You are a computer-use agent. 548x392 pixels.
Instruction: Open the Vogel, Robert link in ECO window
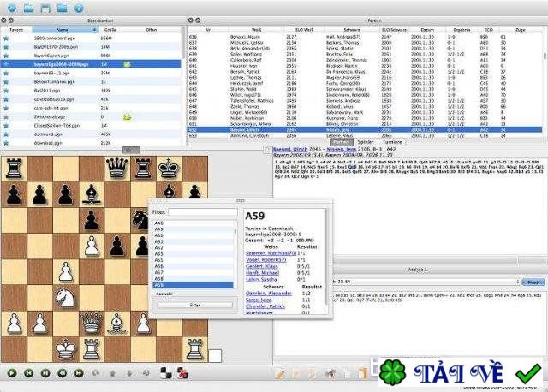[x=265, y=260]
